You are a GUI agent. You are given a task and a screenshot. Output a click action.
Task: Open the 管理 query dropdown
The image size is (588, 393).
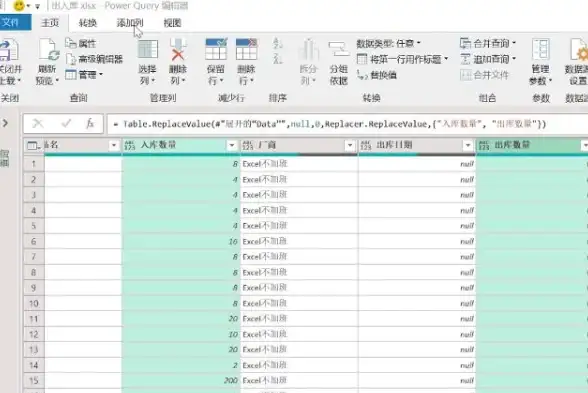pyautogui.click(x=84, y=75)
